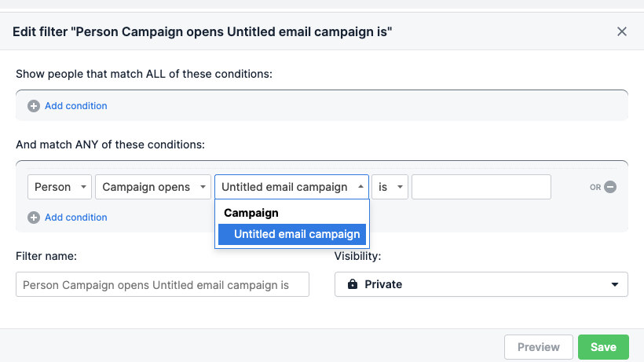This screenshot has height=362, width=644.
Task: Select highlighted Untitled email campaign option
Action: [292, 234]
